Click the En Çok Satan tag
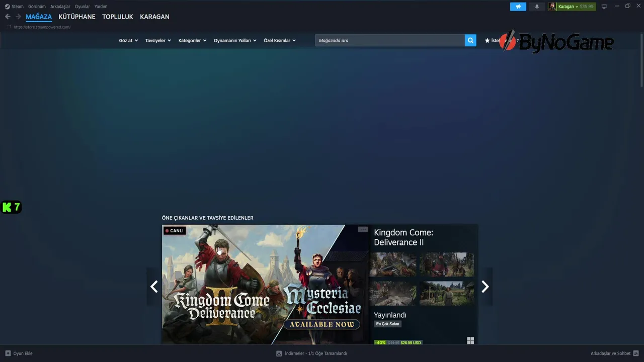This screenshot has height=362, width=644. pos(387,324)
